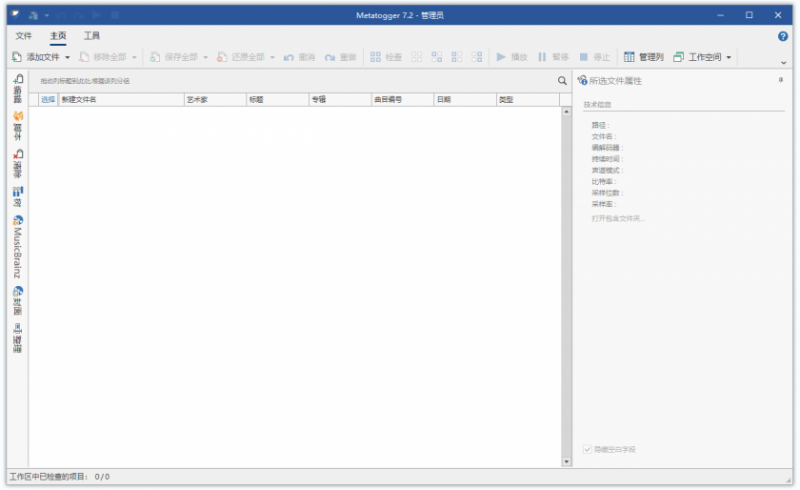Image resolution: width=800 pixels, height=490 pixels.
Task: Expand the ribbon collapse chevron
Action: (x=784, y=63)
